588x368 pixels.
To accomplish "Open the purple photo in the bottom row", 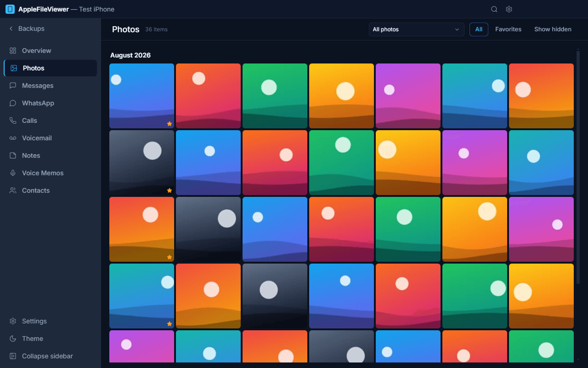I will click(141, 346).
